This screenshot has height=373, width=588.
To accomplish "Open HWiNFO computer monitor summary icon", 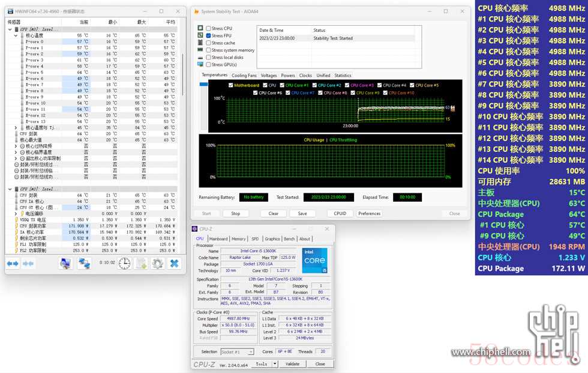I will pos(65,264).
